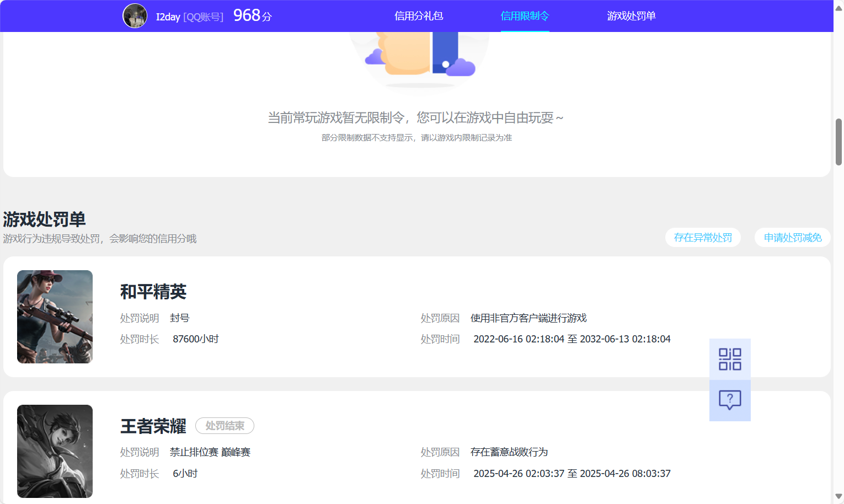Screen dimensions: 844x504
Task: Click the subtitle 游戏行为违规导致处罚
Action: click(x=100, y=239)
